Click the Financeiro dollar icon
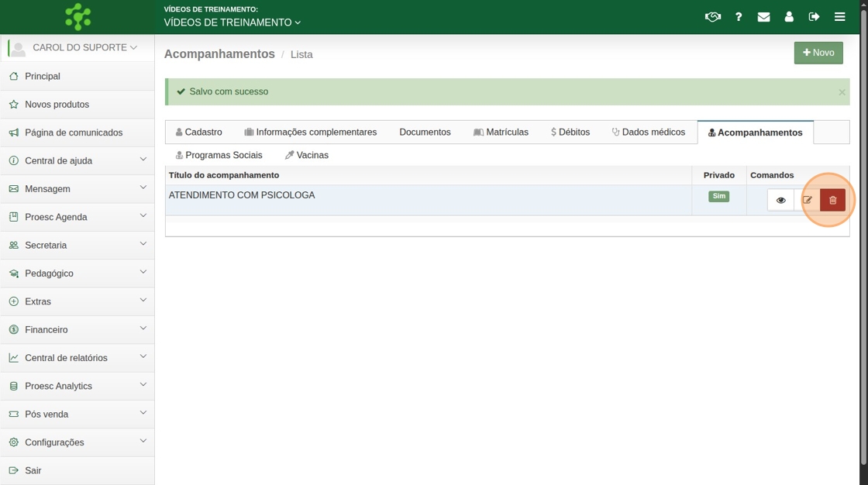This screenshot has height=485, width=868. tap(14, 329)
